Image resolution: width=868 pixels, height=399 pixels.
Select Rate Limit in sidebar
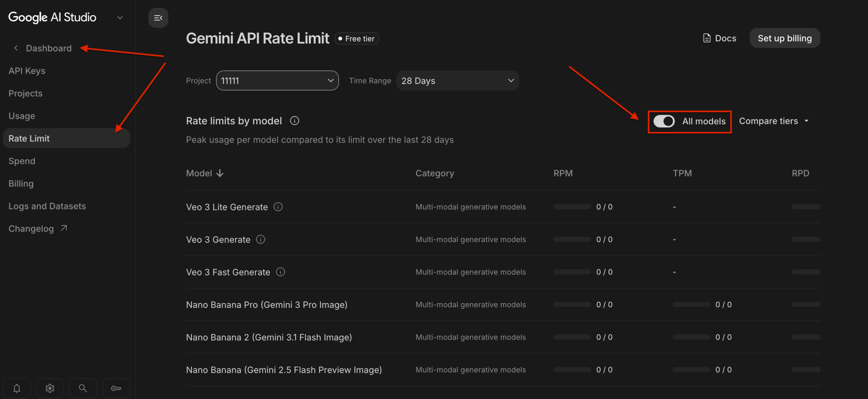click(x=66, y=138)
